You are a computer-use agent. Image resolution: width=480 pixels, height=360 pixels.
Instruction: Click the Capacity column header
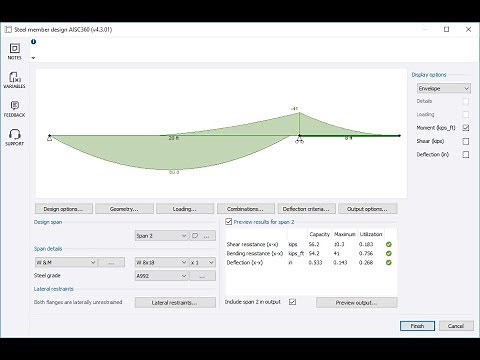[319, 234]
